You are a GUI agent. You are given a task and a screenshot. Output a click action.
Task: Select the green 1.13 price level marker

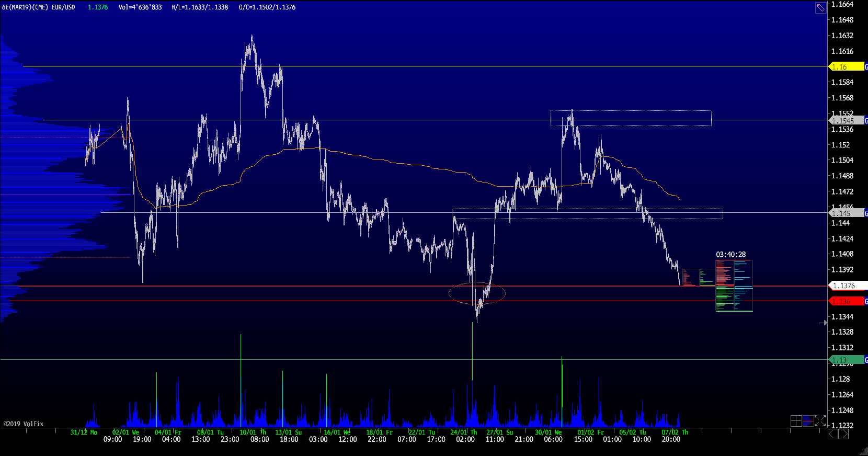click(846, 360)
